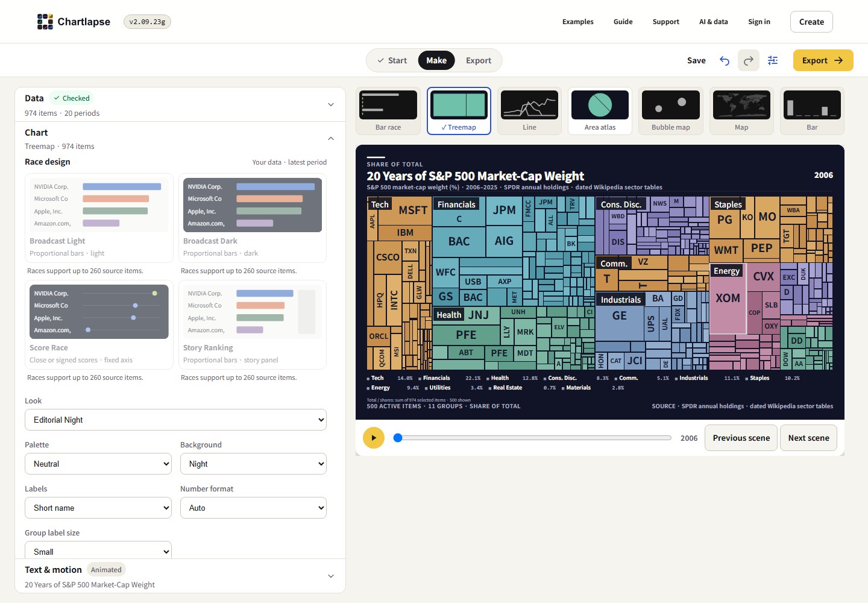Click the Sign in link

[759, 22]
